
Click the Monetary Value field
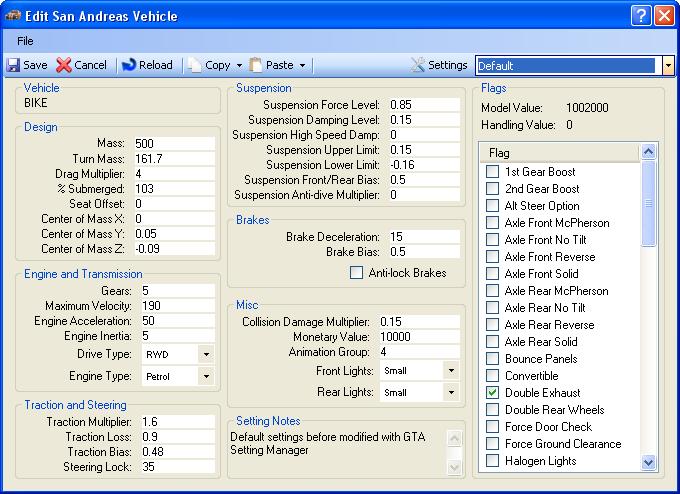pyautogui.click(x=419, y=337)
